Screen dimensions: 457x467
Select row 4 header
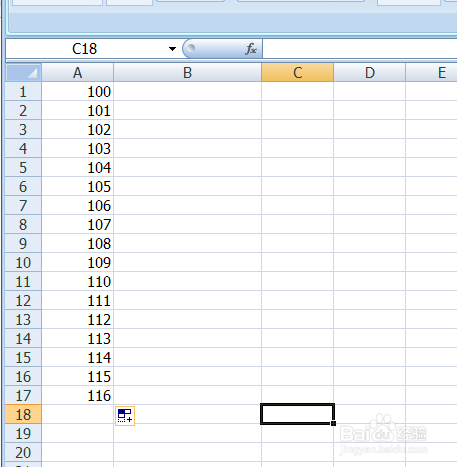point(23,148)
